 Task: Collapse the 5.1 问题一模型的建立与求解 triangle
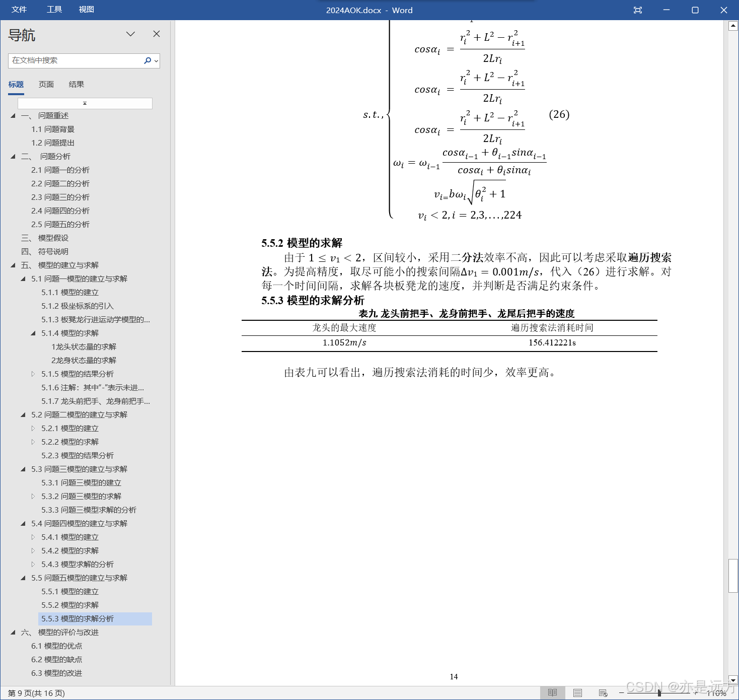tap(23, 279)
